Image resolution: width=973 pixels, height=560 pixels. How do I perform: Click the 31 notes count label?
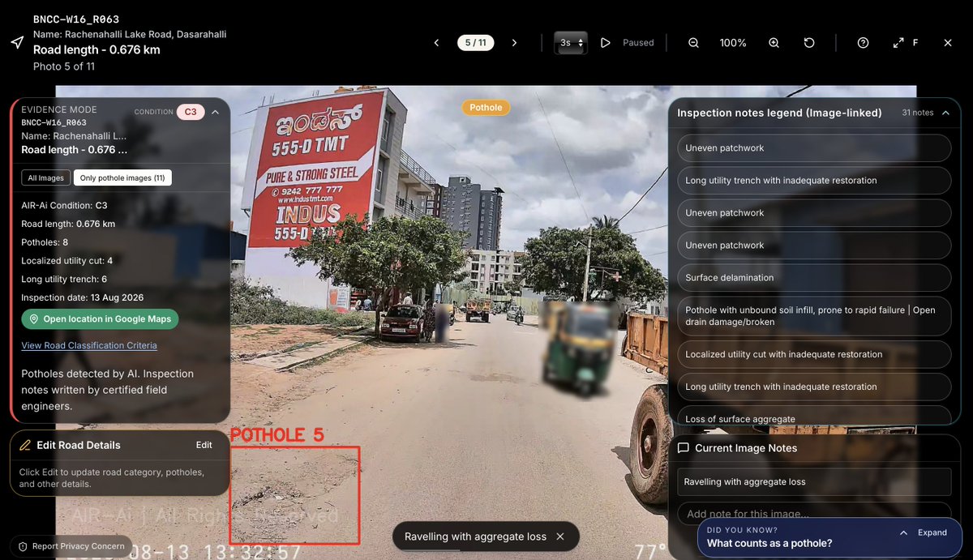tap(918, 113)
